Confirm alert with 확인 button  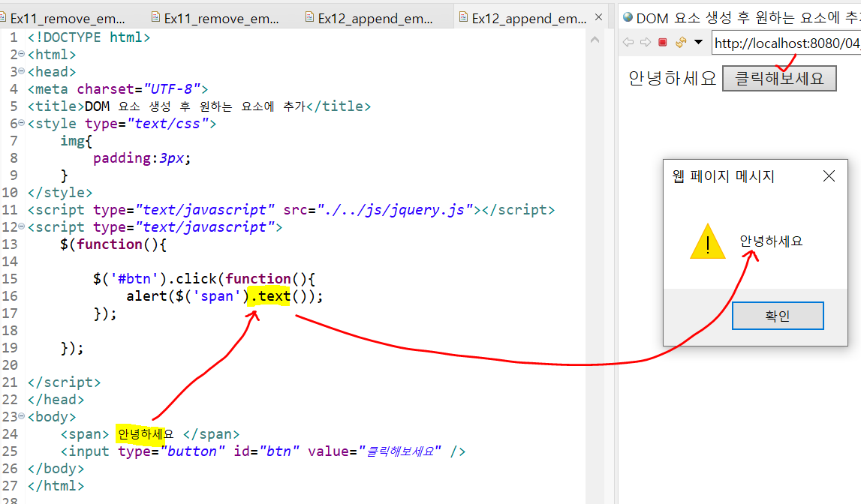778,316
